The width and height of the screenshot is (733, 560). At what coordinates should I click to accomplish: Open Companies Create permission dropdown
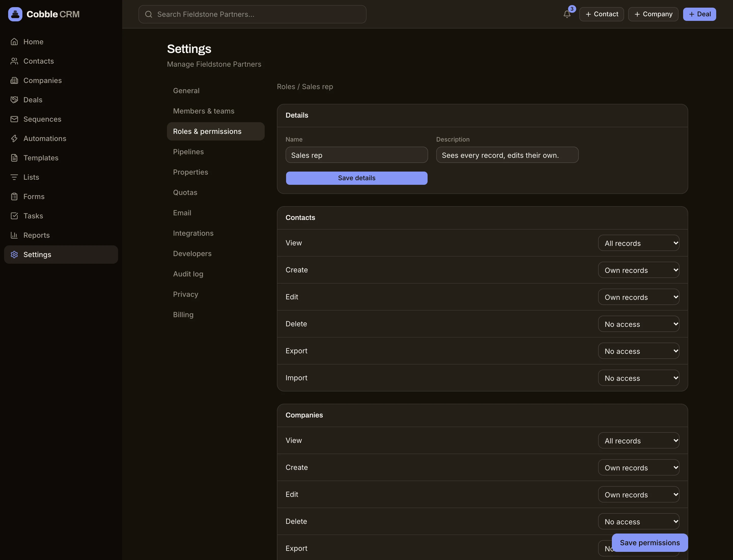[x=638, y=468]
